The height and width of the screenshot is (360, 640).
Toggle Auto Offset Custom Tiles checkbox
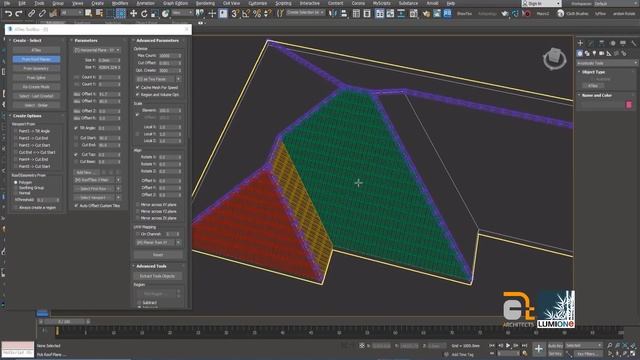[76, 206]
